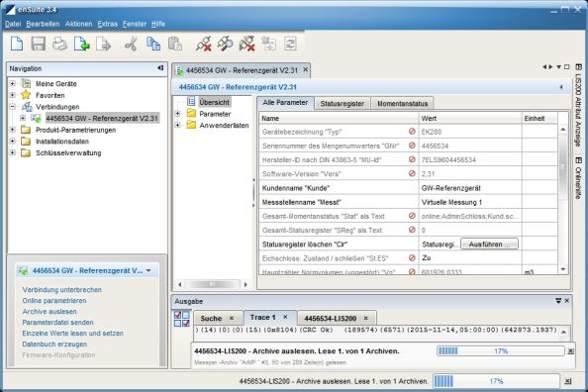The width and height of the screenshot is (588, 392).
Task: Expand the Installationsdaten node
Action: point(13,142)
